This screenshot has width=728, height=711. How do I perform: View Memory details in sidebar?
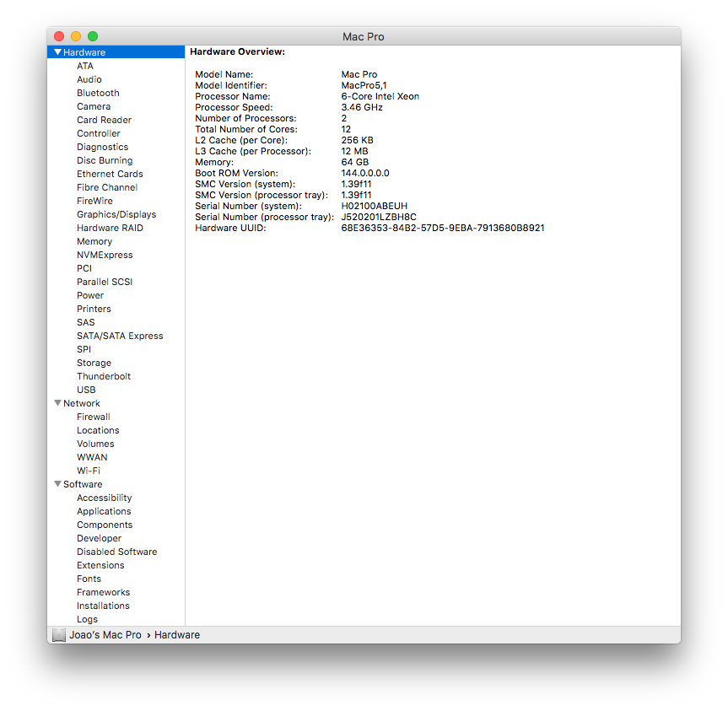coord(94,241)
